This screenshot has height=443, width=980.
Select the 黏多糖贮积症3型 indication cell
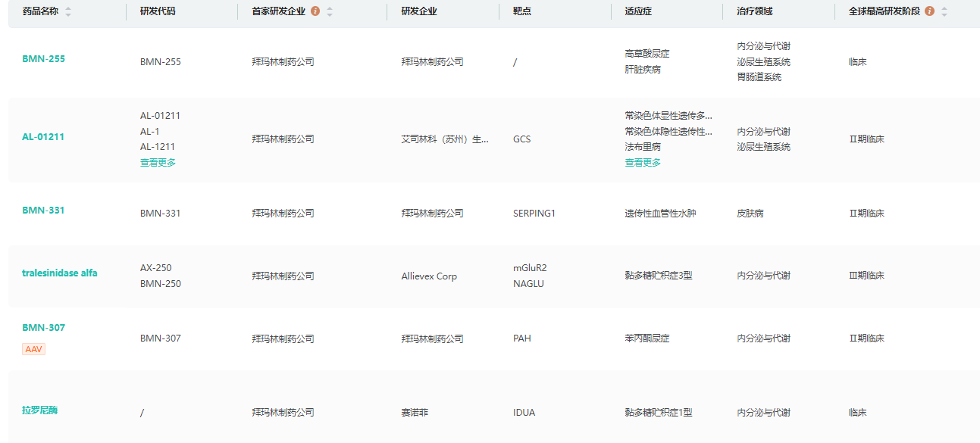tap(659, 276)
